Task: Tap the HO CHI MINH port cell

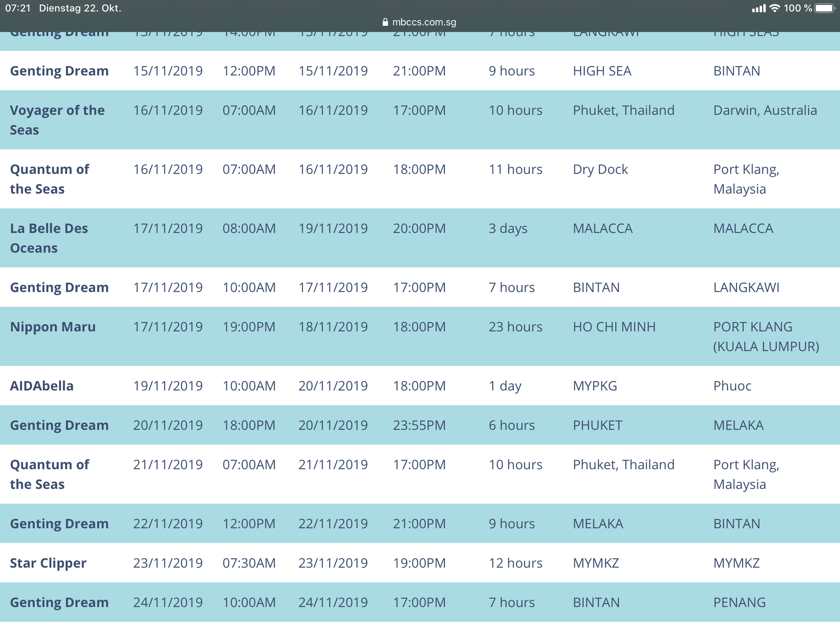Action: (614, 327)
